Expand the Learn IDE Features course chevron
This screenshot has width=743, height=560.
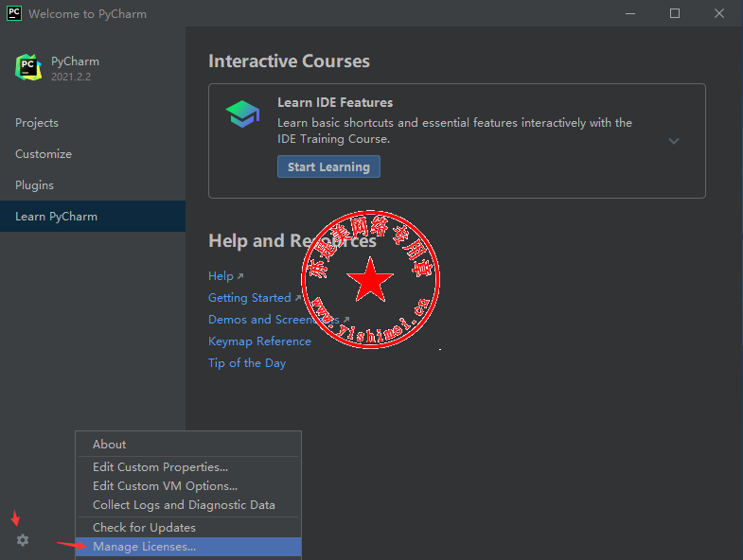(x=674, y=141)
